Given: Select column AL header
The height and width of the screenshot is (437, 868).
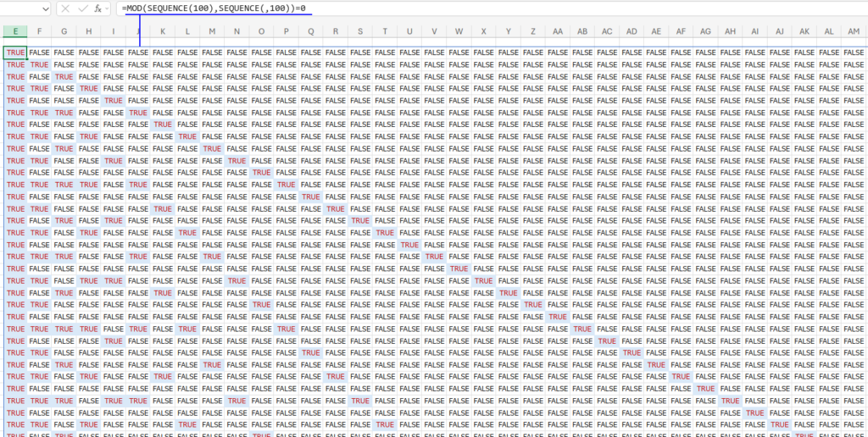Looking at the screenshot, I should 829,31.
